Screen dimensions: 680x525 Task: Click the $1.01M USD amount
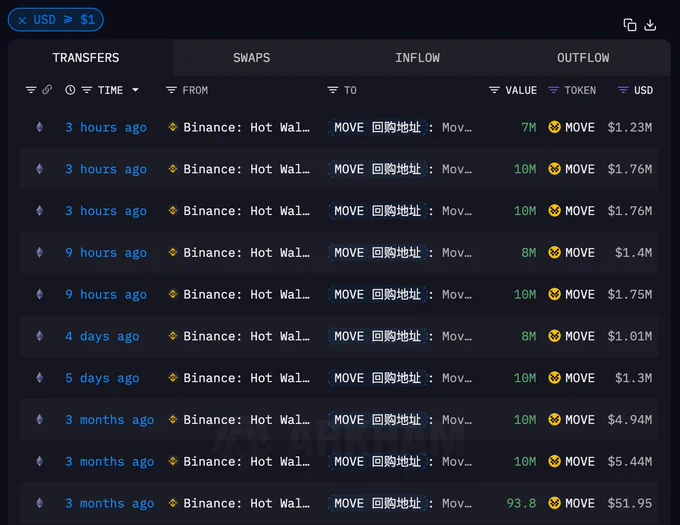tap(630, 336)
